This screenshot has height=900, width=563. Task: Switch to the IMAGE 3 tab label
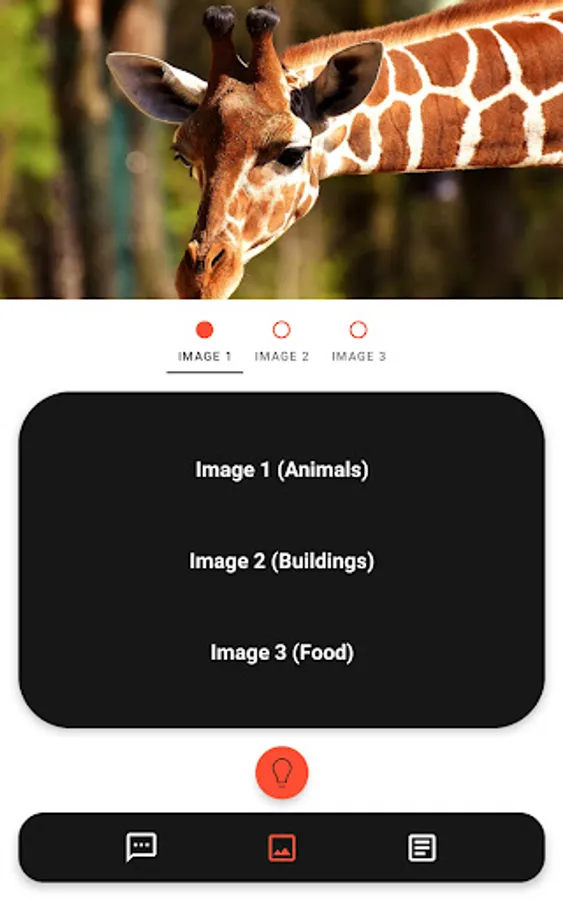click(359, 356)
